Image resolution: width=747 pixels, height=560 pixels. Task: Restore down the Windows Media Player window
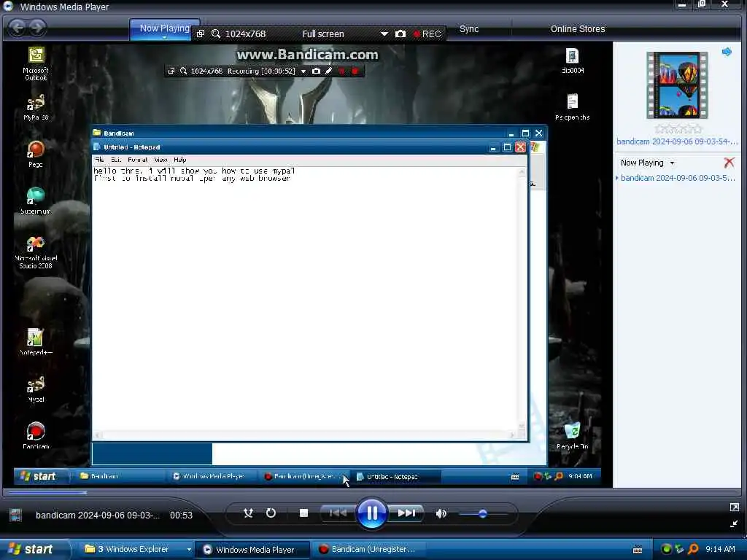pos(702,4)
